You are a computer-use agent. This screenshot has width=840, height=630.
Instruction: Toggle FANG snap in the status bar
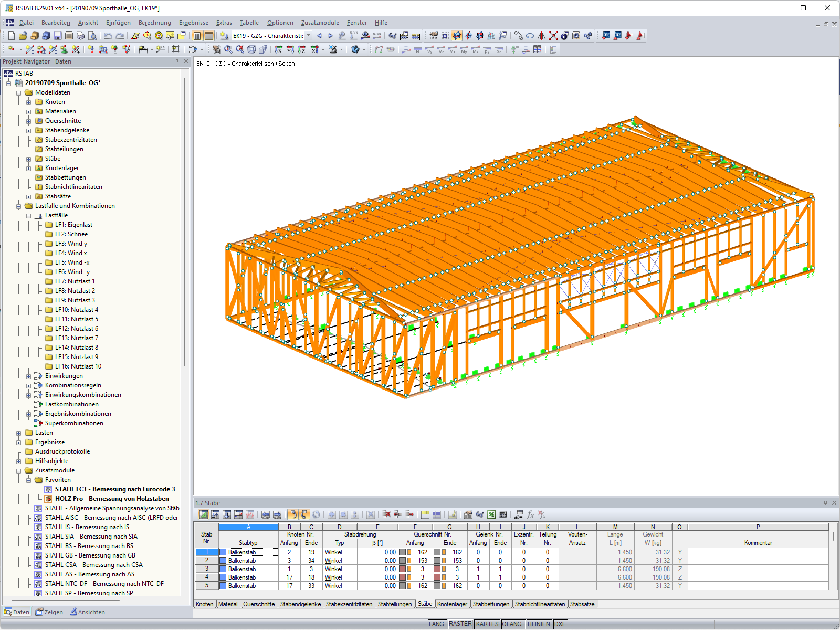coord(436,624)
